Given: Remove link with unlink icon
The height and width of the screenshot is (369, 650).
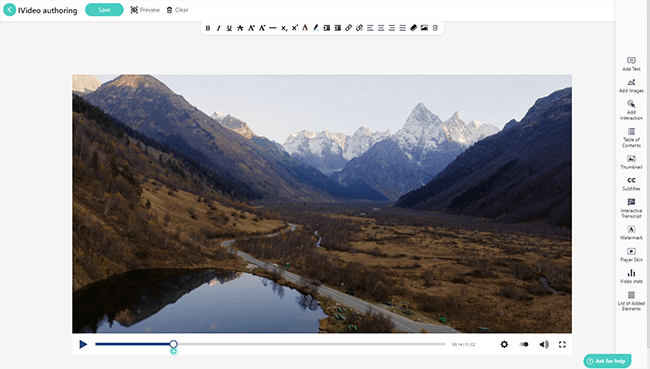Looking at the screenshot, I should [x=359, y=28].
